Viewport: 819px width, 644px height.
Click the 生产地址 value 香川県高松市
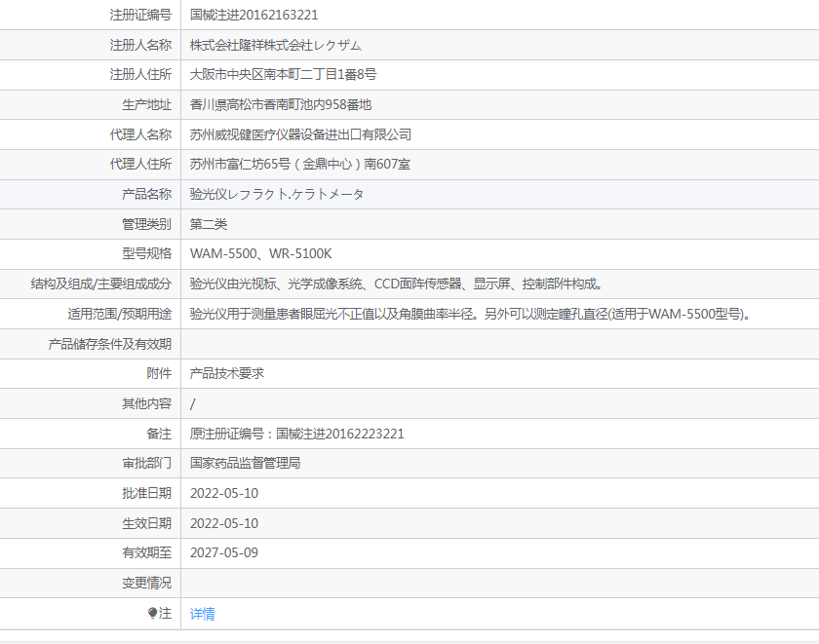coord(281,105)
